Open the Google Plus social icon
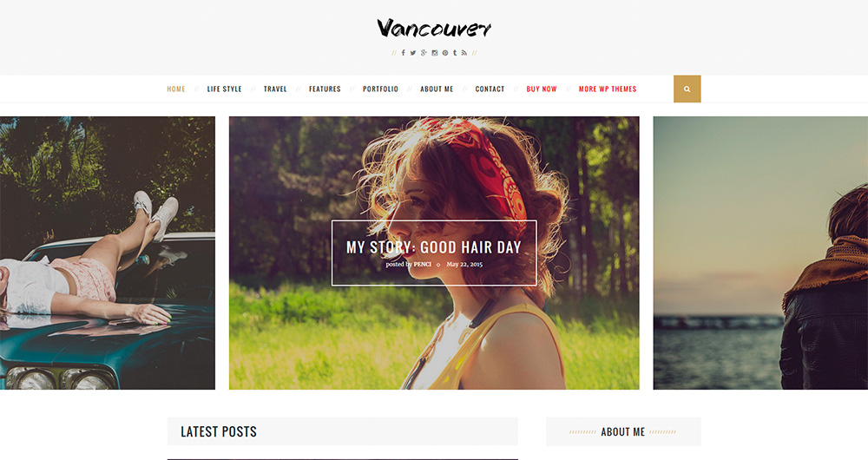 (424, 53)
